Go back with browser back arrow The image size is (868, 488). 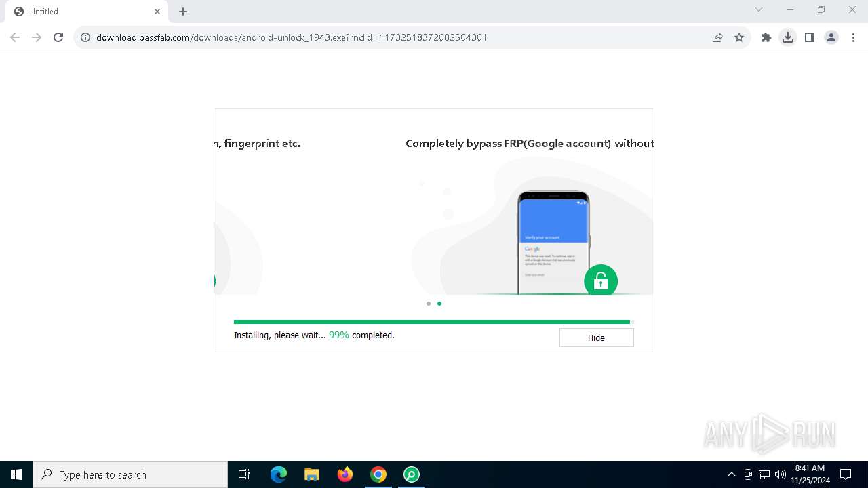15,37
